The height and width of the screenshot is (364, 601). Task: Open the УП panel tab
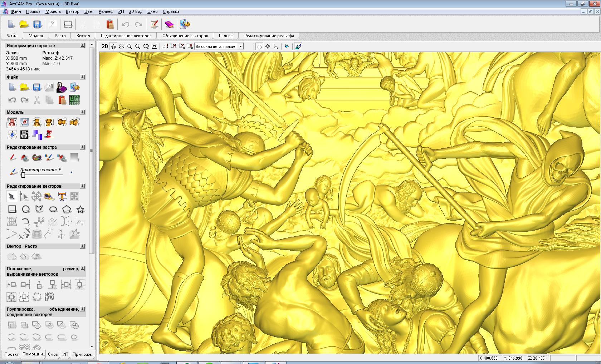(65, 354)
